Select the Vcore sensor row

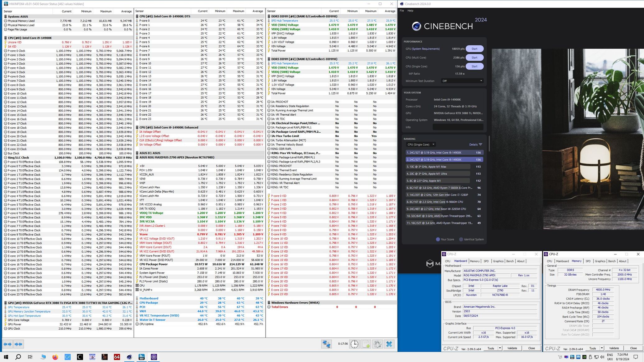(x=200, y=234)
